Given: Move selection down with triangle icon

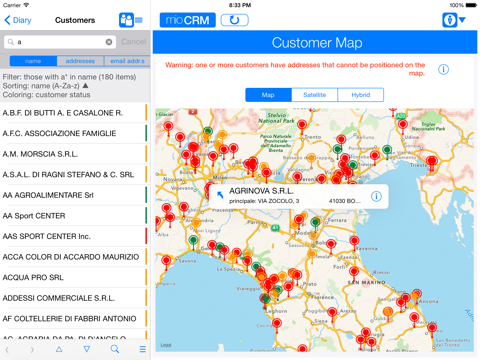Looking at the screenshot, I should (87, 349).
